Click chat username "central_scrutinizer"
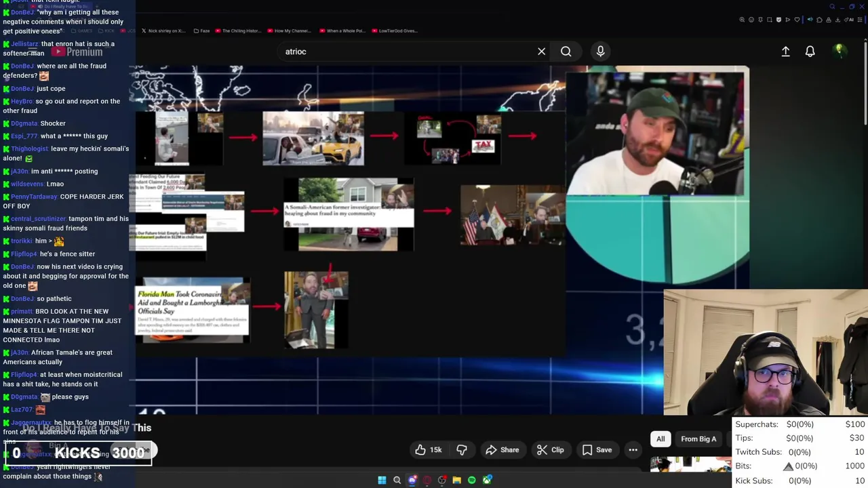 tap(39, 219)
